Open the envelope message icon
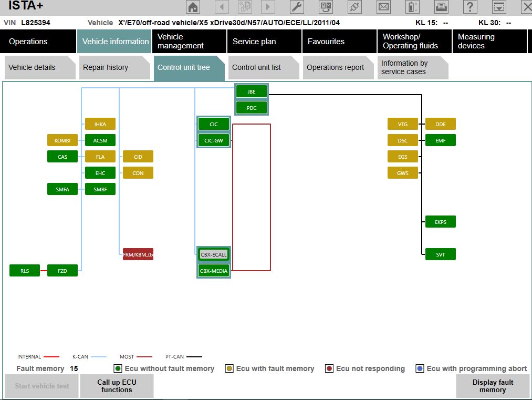This screenshot has height=400, width=532. click(384, 7)
